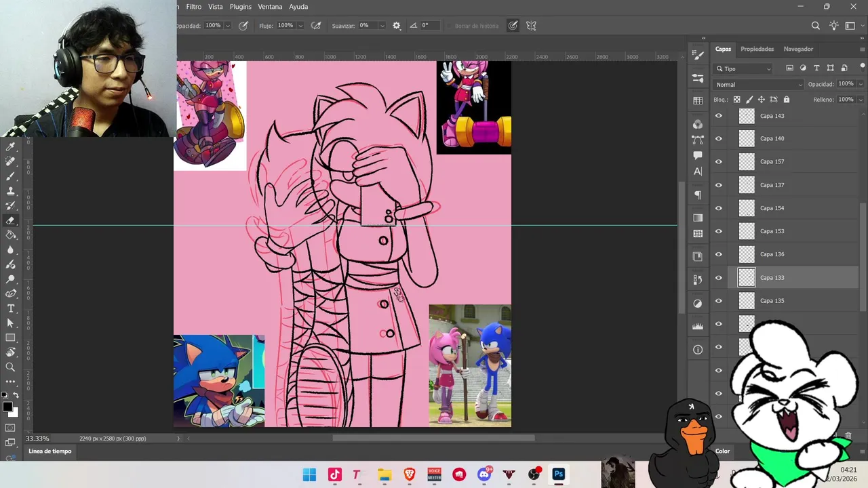
Task: Select the Zoom magnifier tool
Action: (x=11, y=367)
